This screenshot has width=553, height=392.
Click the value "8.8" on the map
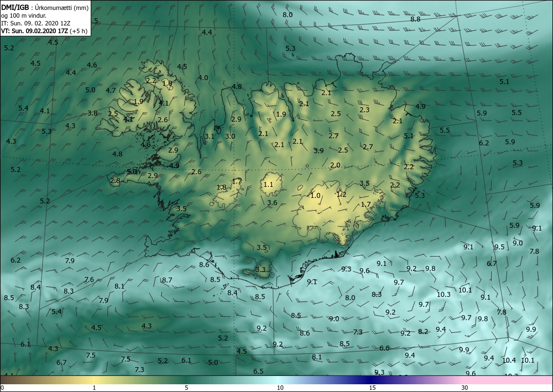[x=415, y=19]
